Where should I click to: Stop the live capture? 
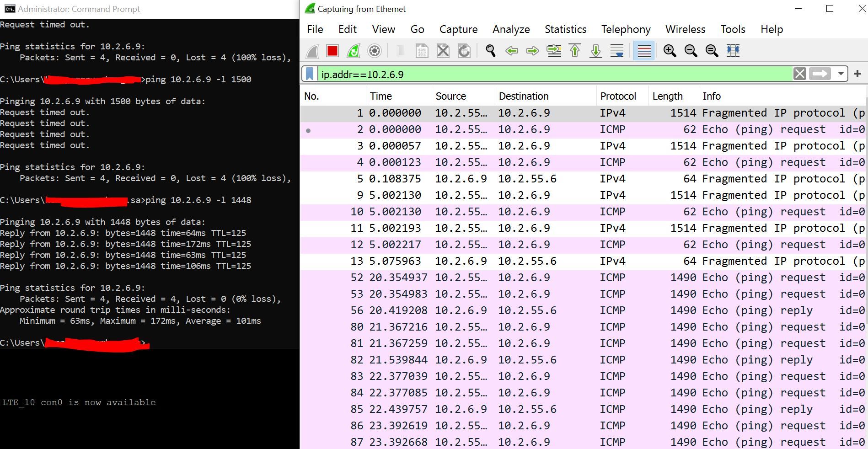click(x=332, y=51)
